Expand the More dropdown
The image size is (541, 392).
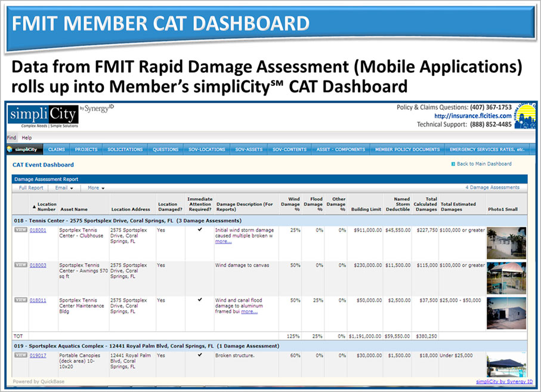click(96, 188)
